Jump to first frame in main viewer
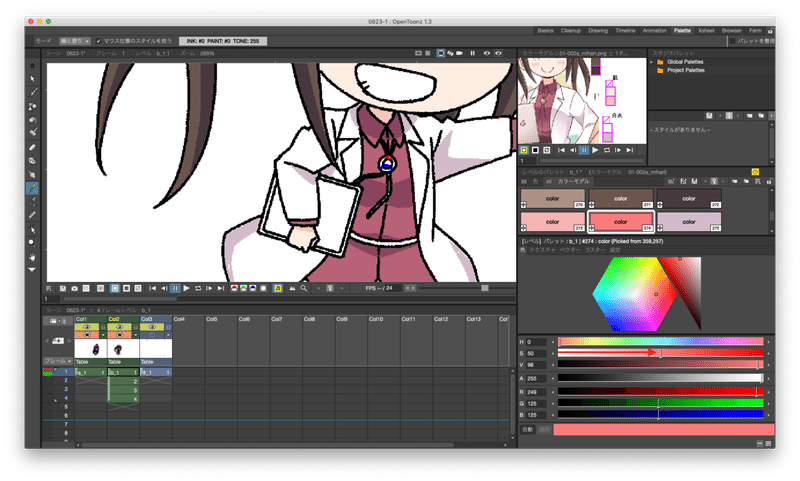The image size is (800, 481). [152, 289]
